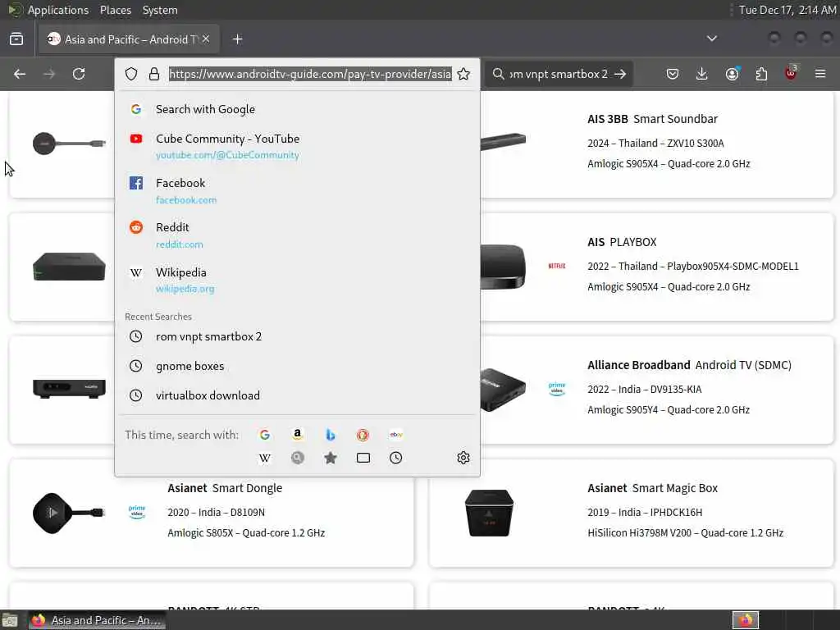Screen dimensions: 840x630
Task: Open AIS PLAYBOX entry
Action: (x=622, y=242)
